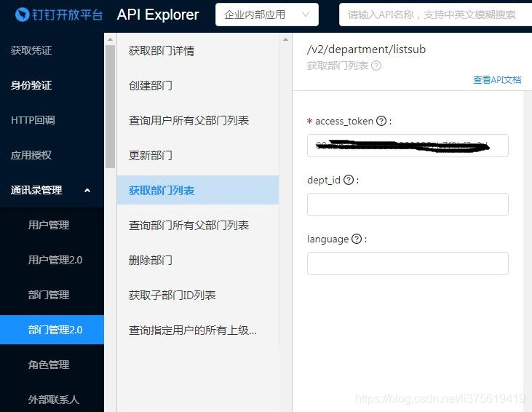The width and height of the screenshot is (532, 412).
Task: Click 通讯录管理 sidebar heading
Action: (x=36, y=190)
